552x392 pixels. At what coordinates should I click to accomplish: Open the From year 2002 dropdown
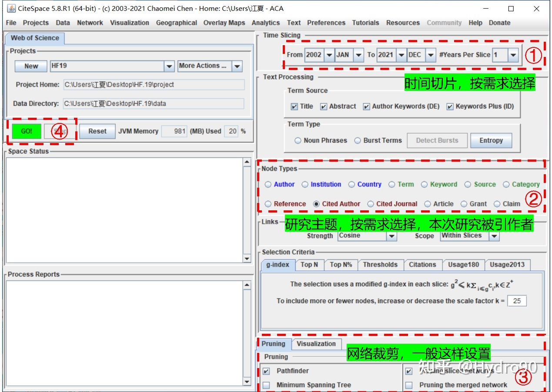(329, 55)
